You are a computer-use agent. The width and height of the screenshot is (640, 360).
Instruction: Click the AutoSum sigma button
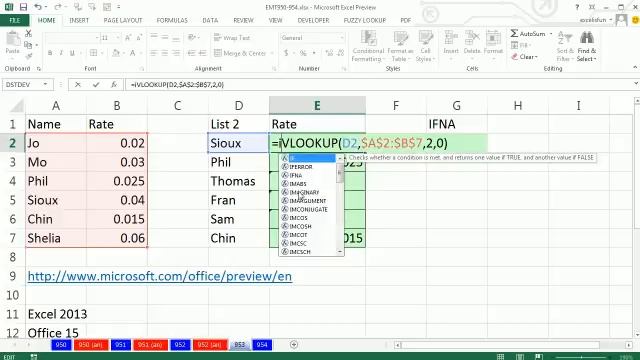click(x=528, y=33)
